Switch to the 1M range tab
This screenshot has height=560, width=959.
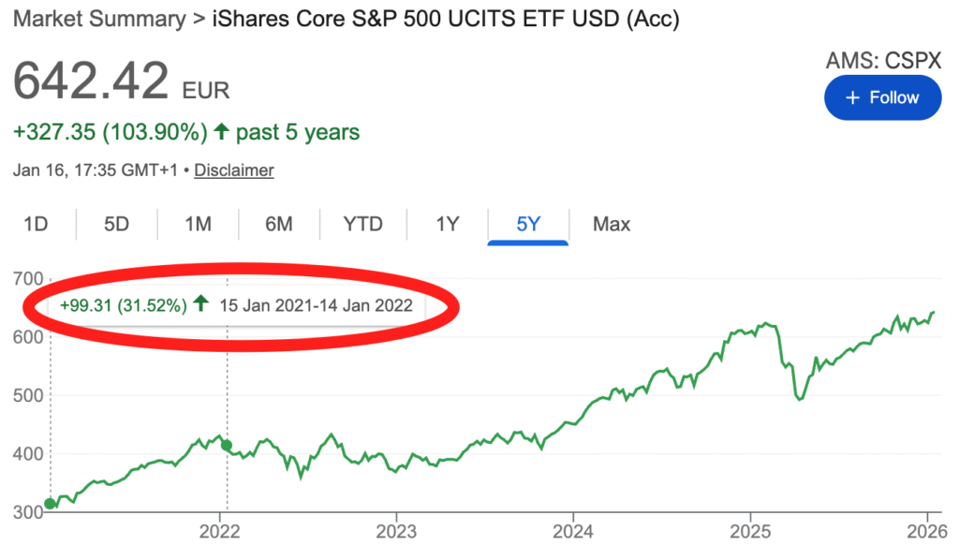point(198,224)
